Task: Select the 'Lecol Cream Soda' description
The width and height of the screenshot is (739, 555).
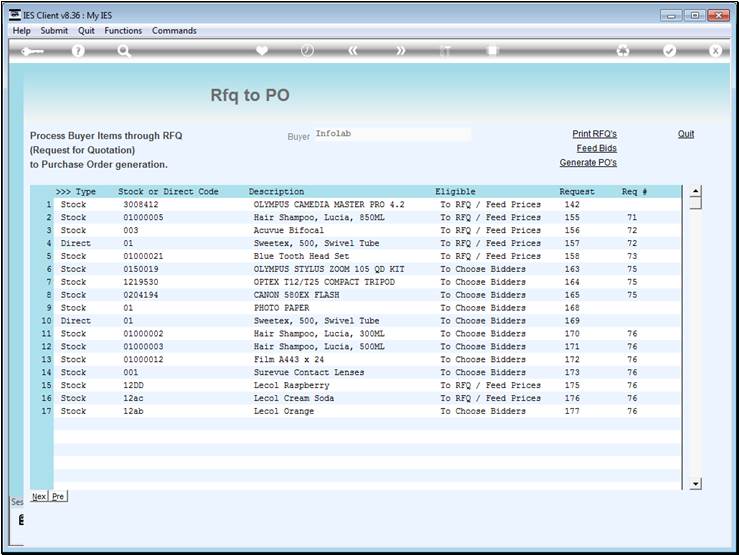Action: 294,398
